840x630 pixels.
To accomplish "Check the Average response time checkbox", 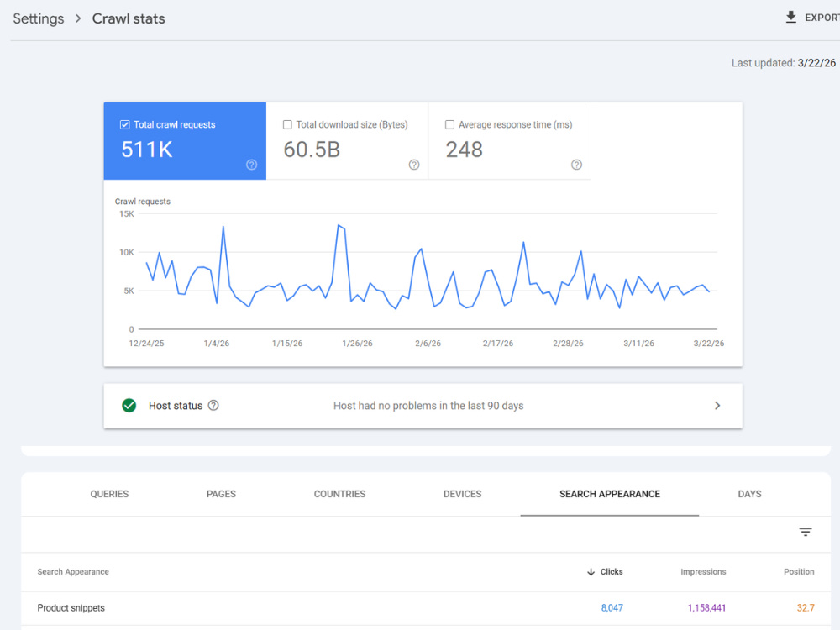I will pos(449,124).
